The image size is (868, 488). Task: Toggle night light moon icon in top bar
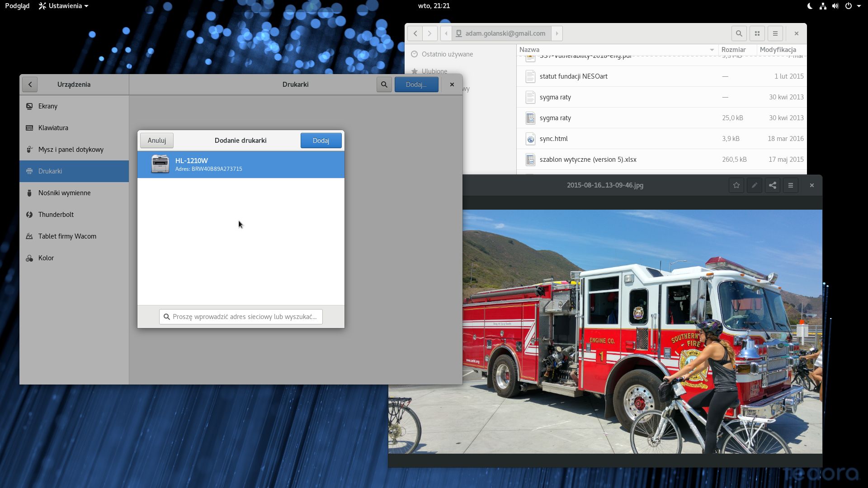(810, 6)
